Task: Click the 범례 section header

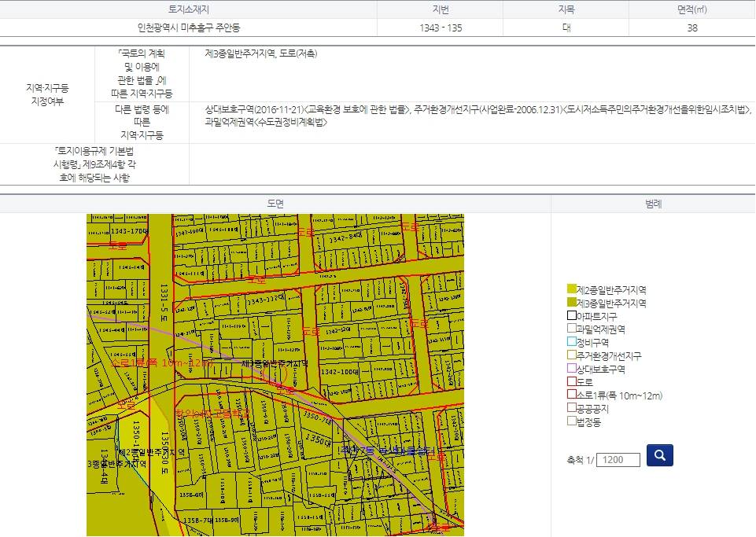Action: (x=653, y=204)
